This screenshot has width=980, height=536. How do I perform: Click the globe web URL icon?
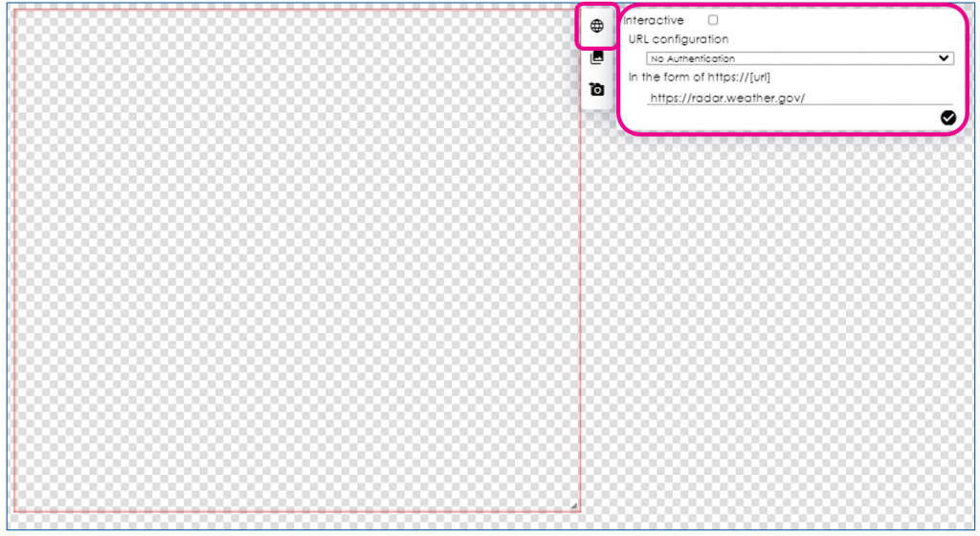596,26
